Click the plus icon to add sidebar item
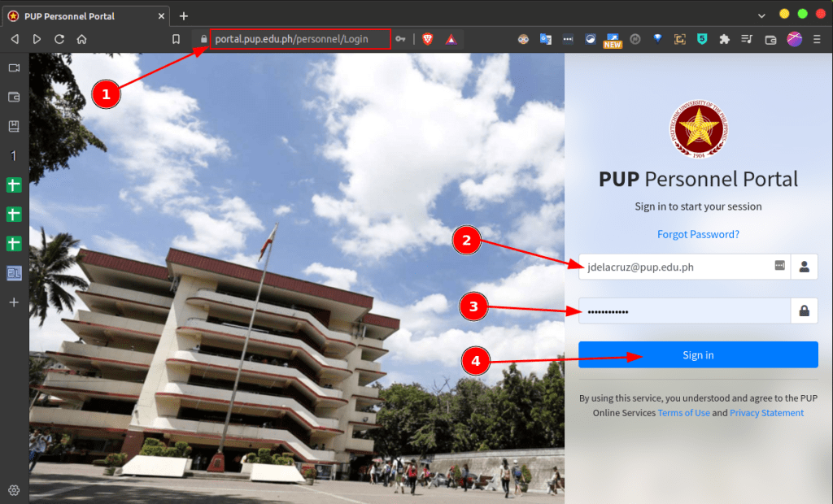The width and height of the screenshot is (833, 504). tap(14, 302)
